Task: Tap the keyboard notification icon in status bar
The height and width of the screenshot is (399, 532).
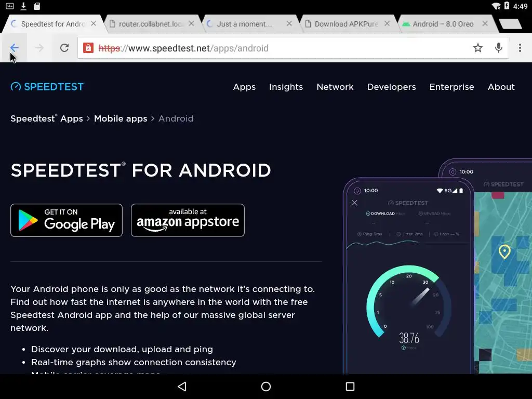Action: pyautogui.click(x=10, y=6)
